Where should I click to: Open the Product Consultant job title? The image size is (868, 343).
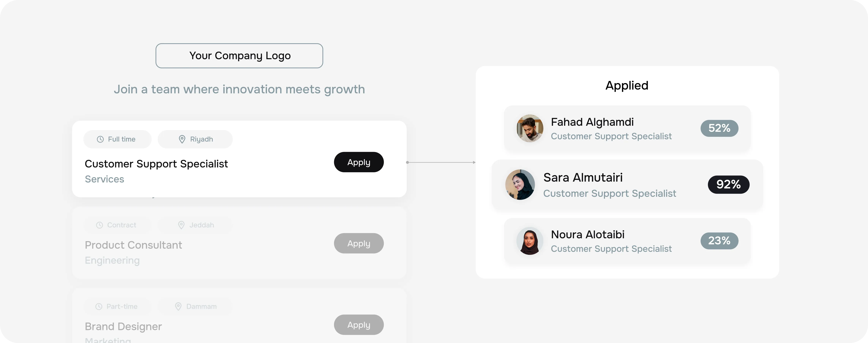pyautogui.click(x=133, y=245)
